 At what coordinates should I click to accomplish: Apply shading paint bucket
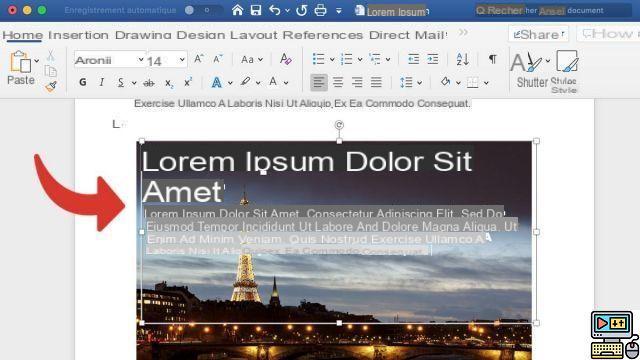point(445,82)
